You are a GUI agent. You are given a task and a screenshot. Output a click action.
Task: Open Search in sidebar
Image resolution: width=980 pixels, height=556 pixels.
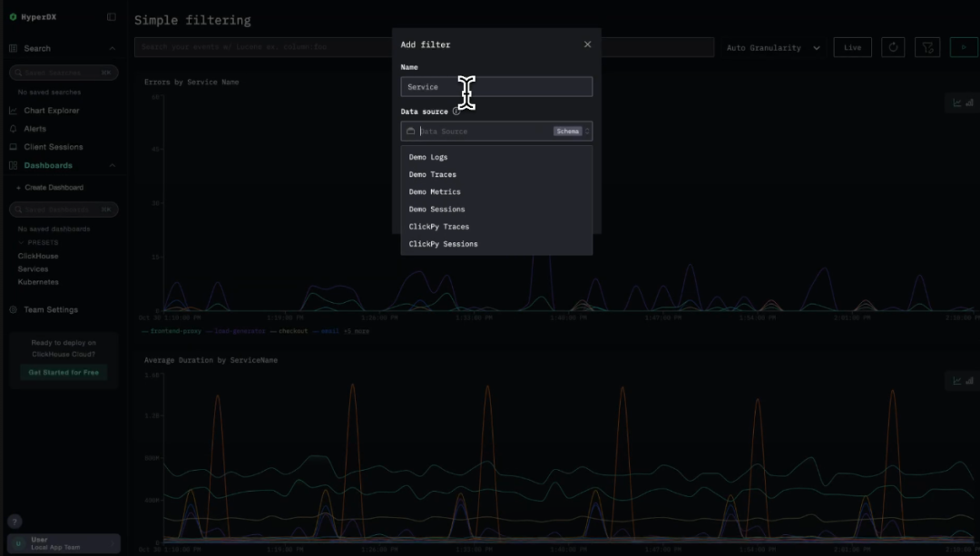tap(37, 49)
